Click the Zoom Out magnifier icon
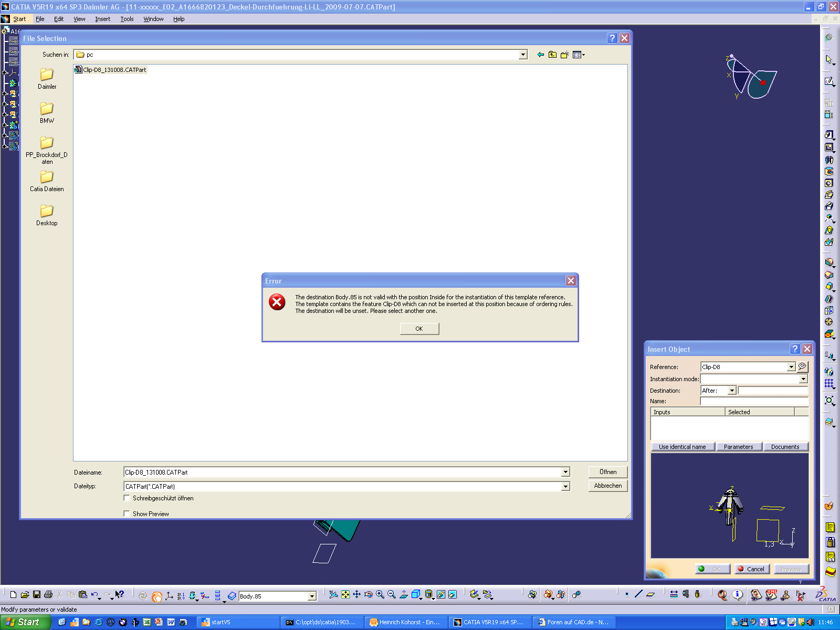The image size is (840, 630). [x=392, y=595]
